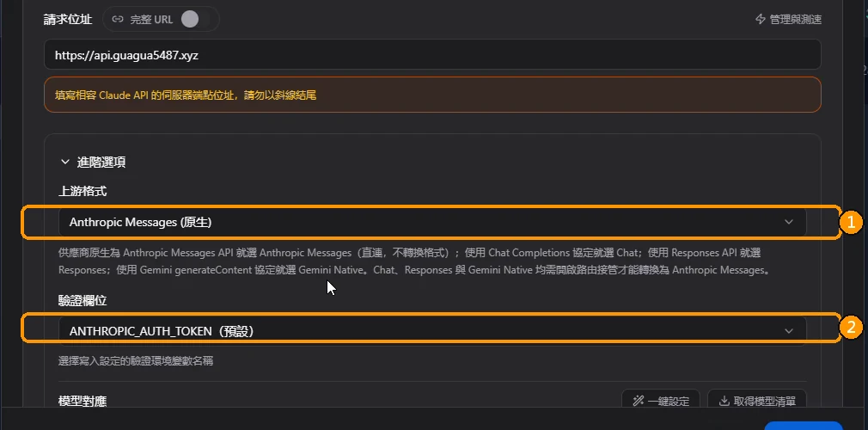Click the 驗證欄位 label

click(83, 301)
